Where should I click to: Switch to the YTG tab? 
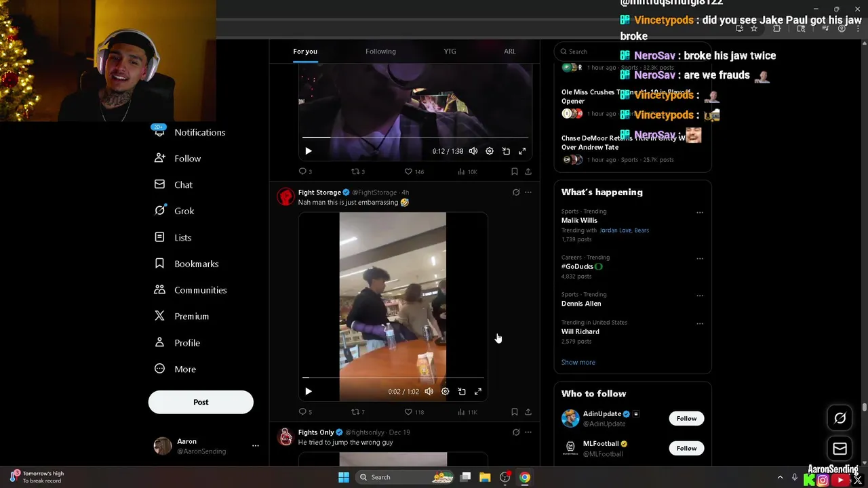(450, 52)
